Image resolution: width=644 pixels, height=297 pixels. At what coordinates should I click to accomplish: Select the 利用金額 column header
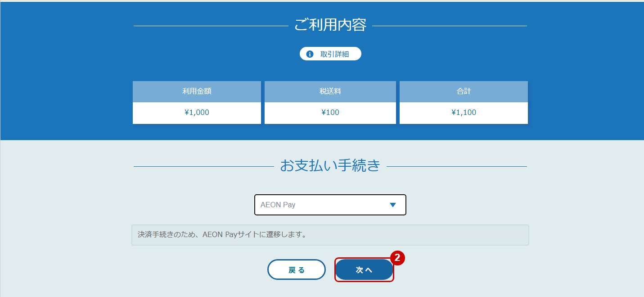pyautogui.click(x=197, y=91)
